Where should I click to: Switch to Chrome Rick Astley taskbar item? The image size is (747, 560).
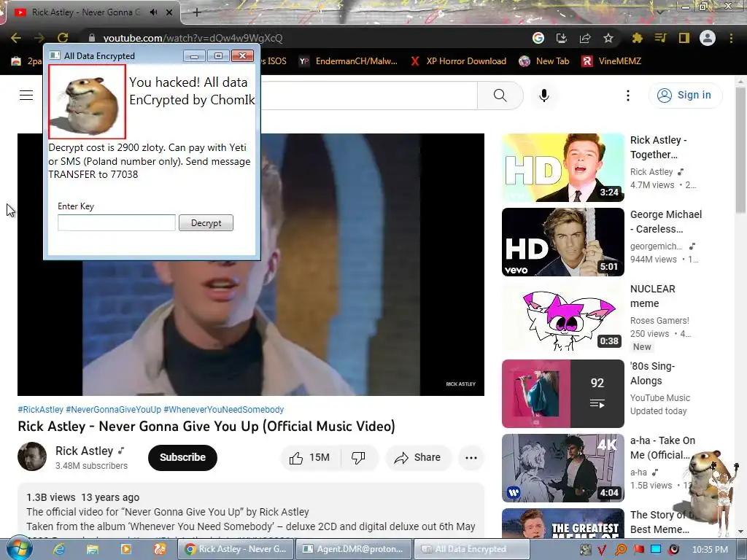237,549
